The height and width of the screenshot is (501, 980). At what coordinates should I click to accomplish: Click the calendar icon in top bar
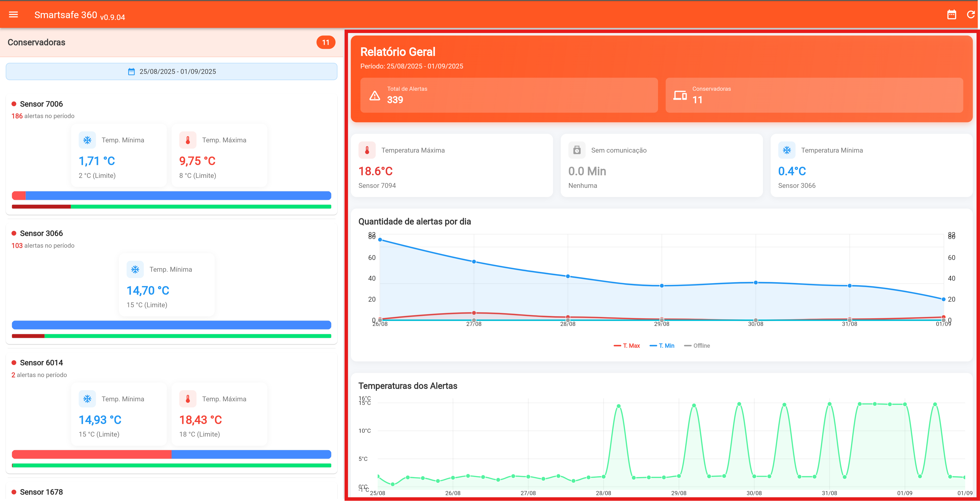951,15
